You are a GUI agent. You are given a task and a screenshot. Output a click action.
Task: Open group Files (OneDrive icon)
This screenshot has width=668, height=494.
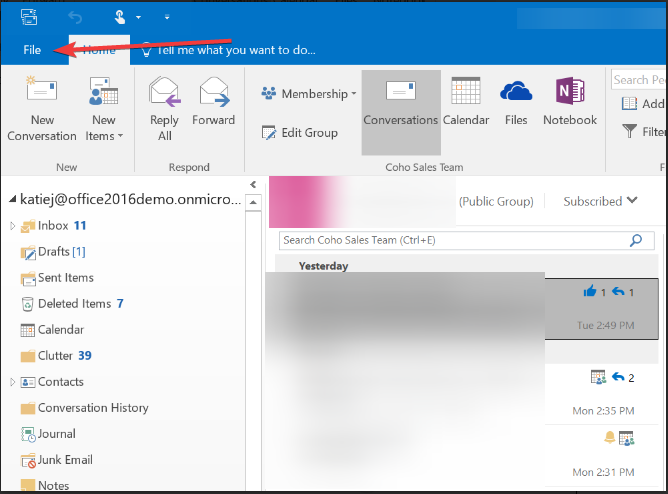coord(516,102)
